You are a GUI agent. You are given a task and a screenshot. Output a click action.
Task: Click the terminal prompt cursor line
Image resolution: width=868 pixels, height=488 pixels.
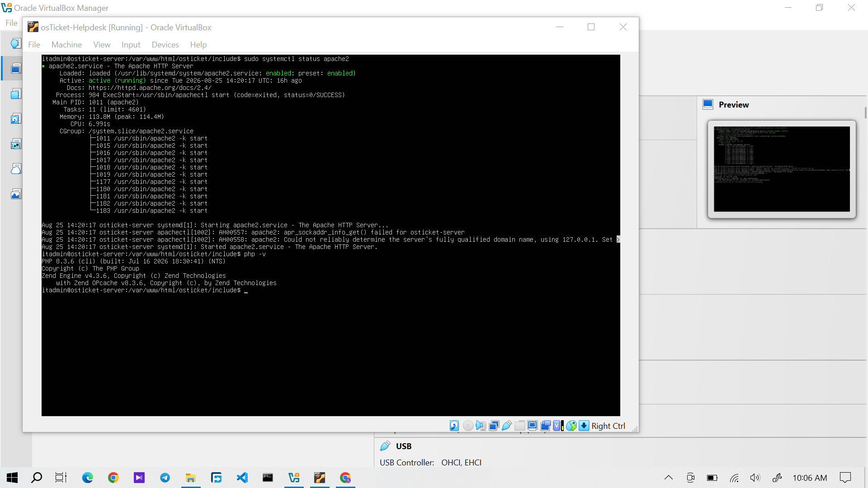pyautogui.click(x=145, y=290)
